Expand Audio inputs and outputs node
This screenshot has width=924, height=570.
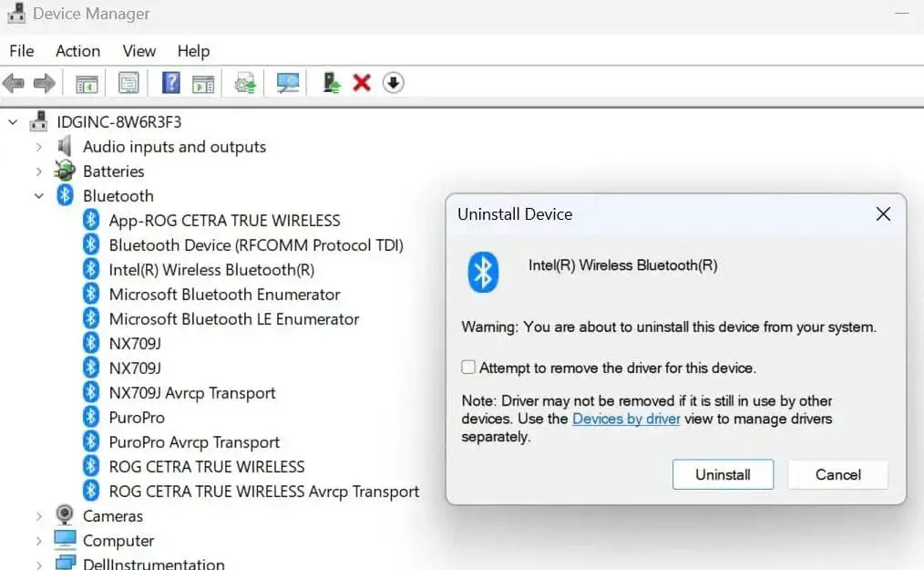tap(39, 146)
